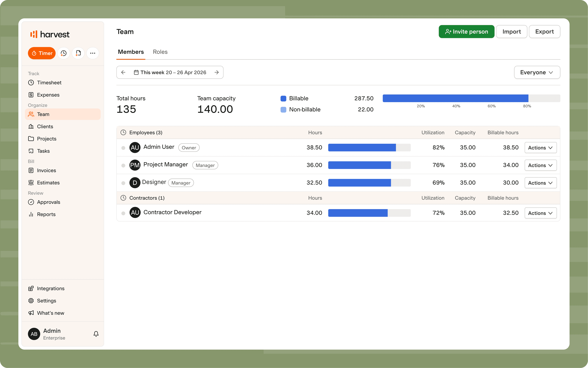Click the new expense document icon
Viewport: 588px width, 368px height.
pos(78,53)
